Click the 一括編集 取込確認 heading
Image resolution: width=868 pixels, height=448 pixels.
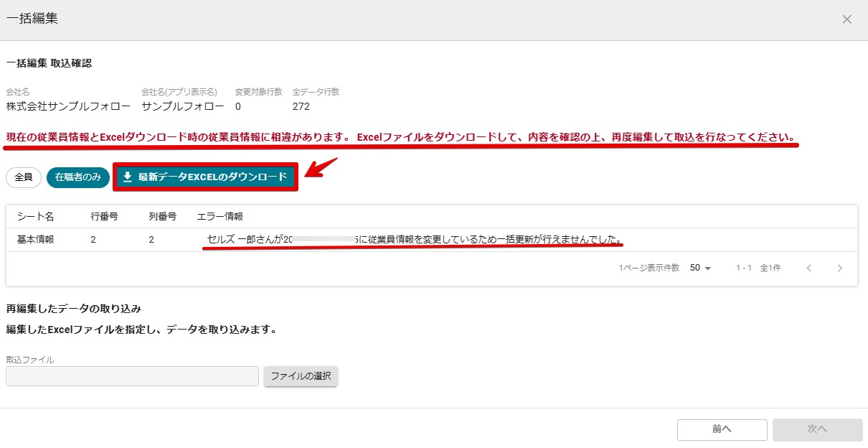click(x=49, y=63)
